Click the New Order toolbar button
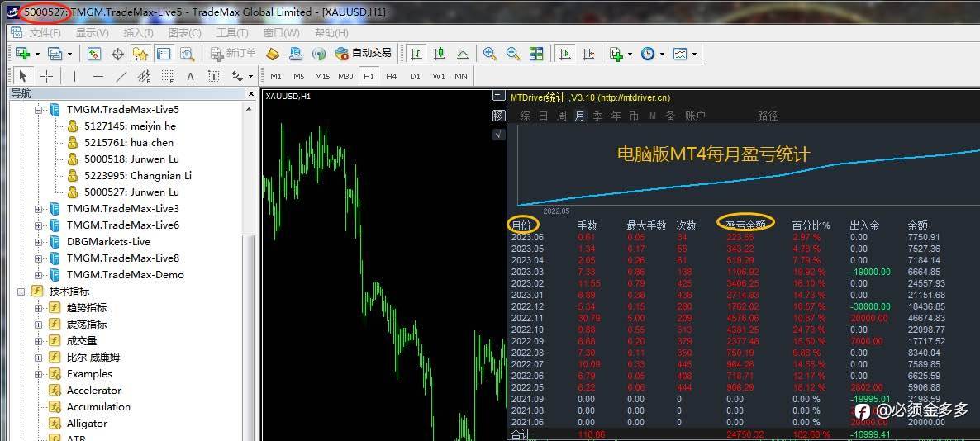This screenshot has height=441, width=980. (x=233, y=54)
